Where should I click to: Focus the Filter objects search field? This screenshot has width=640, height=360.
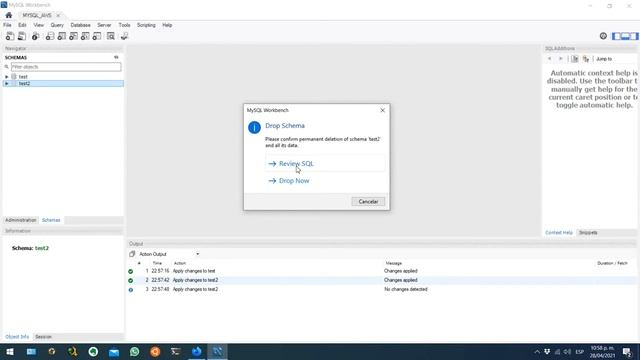pyautogui.click(x=66, y=67)
